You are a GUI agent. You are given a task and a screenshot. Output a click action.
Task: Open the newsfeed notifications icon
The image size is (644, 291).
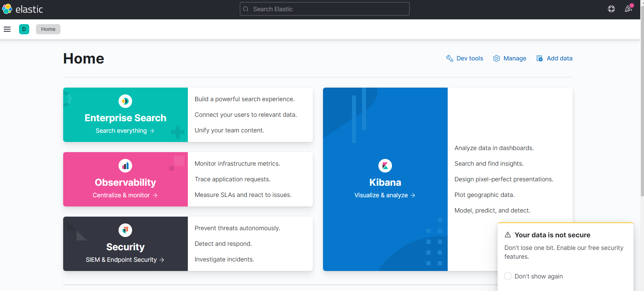pos(628,9)
